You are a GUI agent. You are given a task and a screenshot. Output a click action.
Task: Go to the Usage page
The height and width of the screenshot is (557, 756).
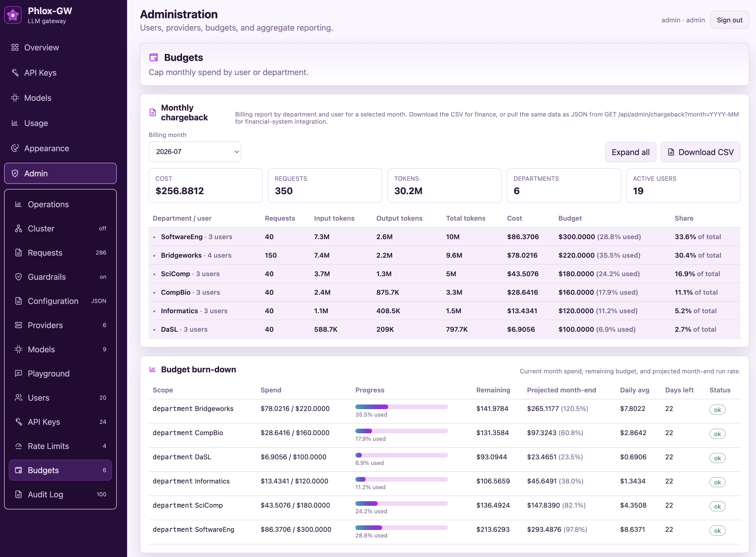pos(60,123)
